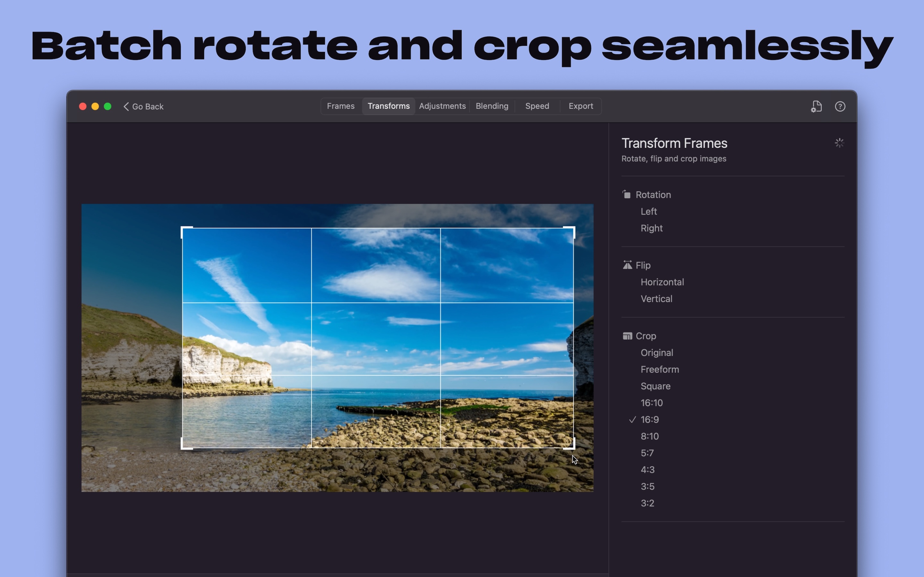This screenshot has width=924, height=577.
Task: Click the top-left crop corner handle
Action: click(x=183, y=229)
